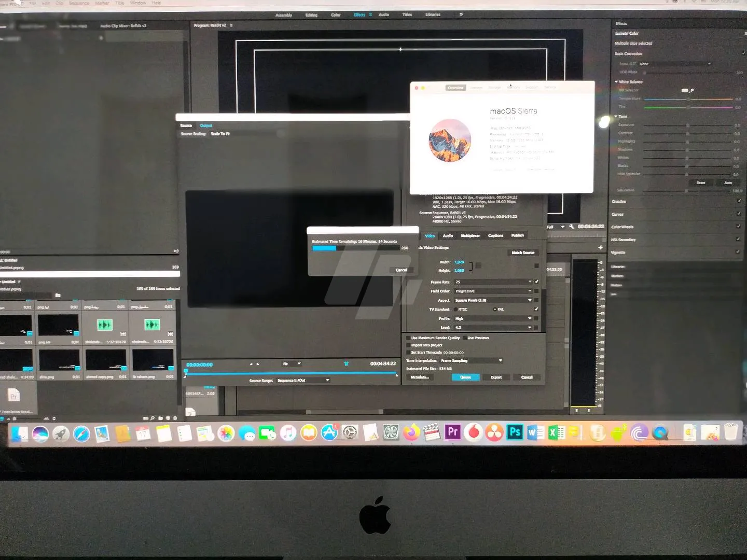
Task: Open the preview zoom Fit dropdown
Action: 292,363
